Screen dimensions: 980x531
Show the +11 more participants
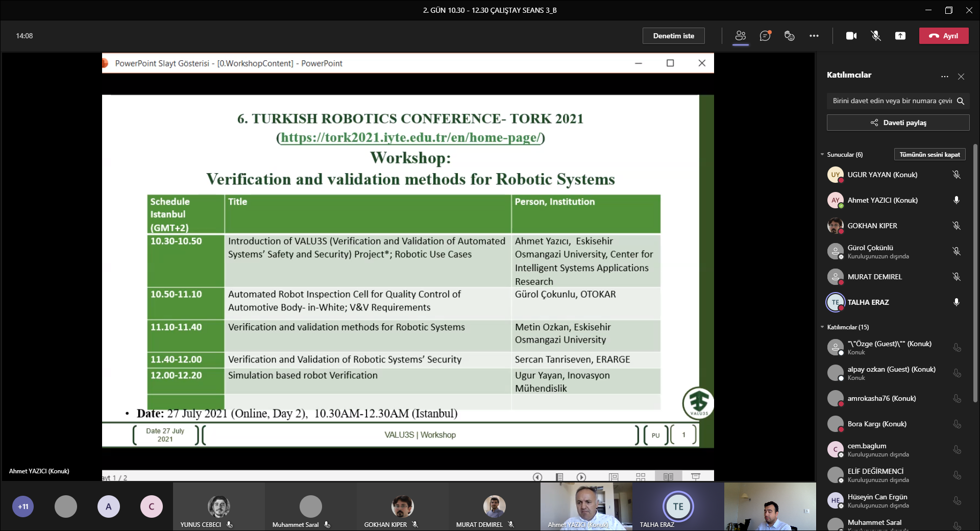point(23,506)
